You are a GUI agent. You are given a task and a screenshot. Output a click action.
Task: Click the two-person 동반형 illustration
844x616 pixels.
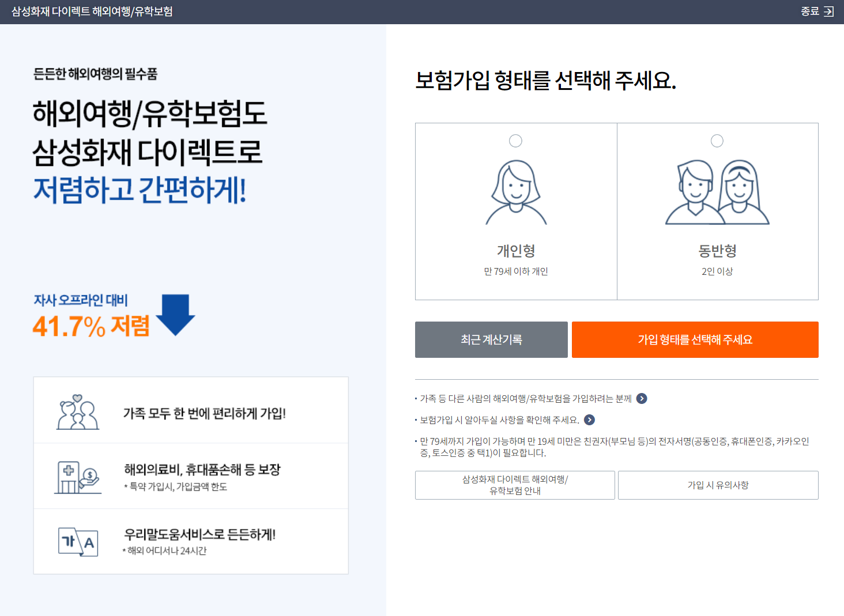pyautogui.click(x=717, y=192)
